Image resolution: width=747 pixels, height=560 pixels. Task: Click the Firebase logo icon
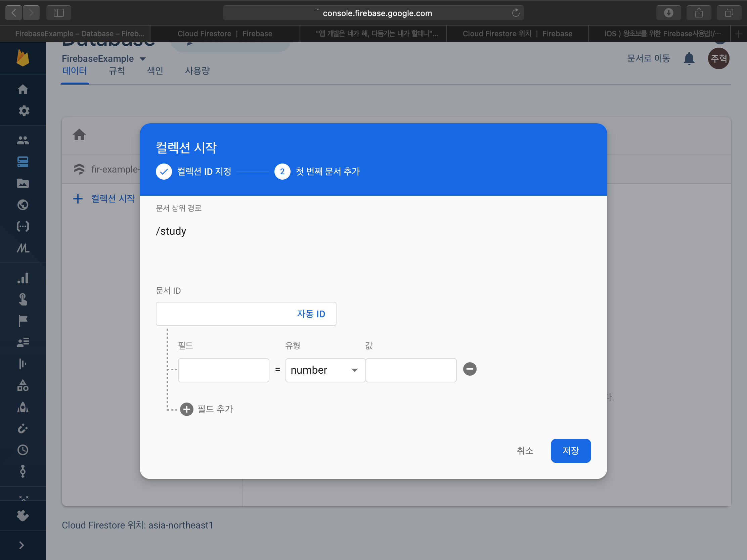click(23, 58)
